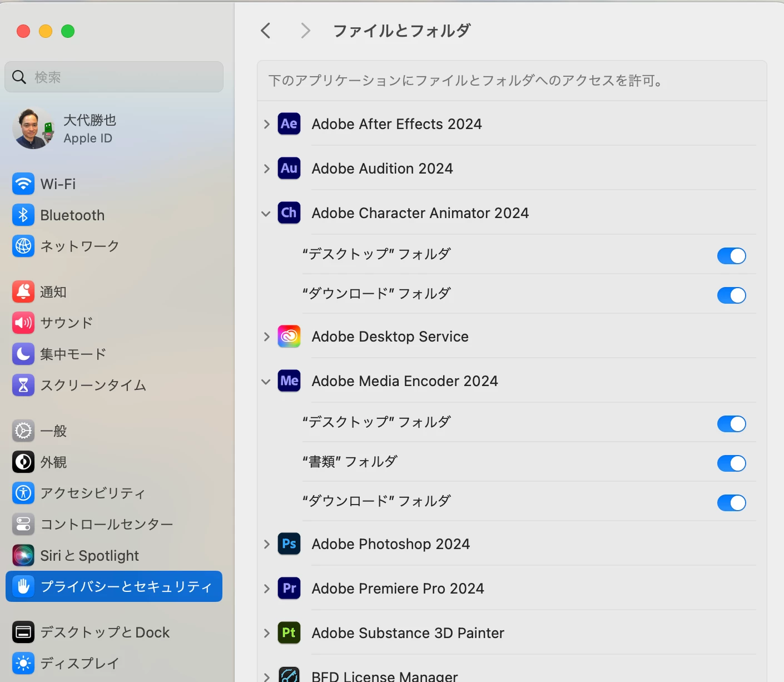Minimize window with the yellow button
This screenshot has width=784, height=682.
(x=46, y=31)
